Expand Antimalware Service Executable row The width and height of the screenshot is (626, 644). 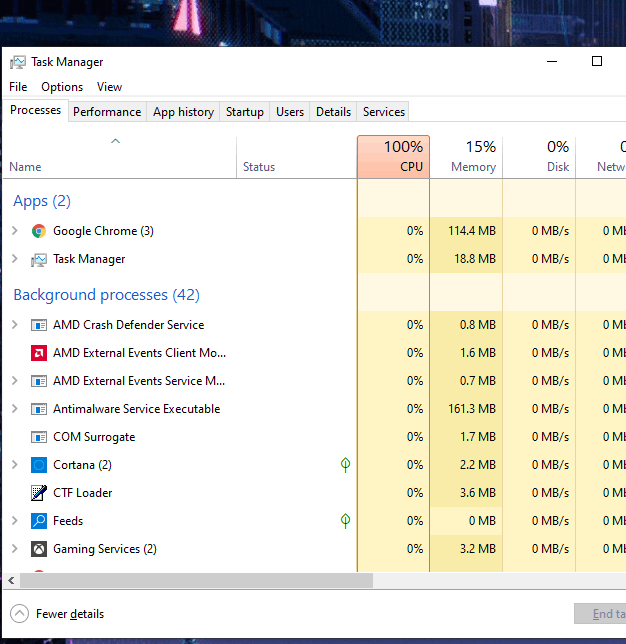[15, 409]
